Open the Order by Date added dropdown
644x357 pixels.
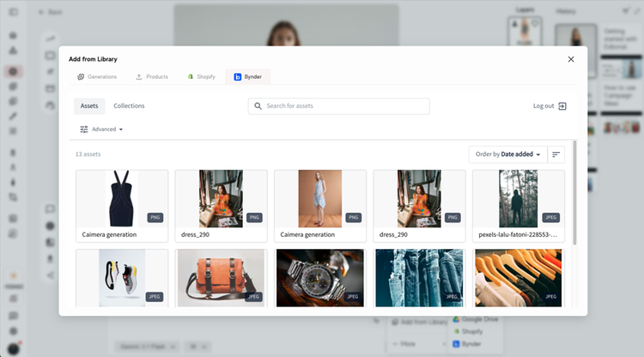pos(507,154)
